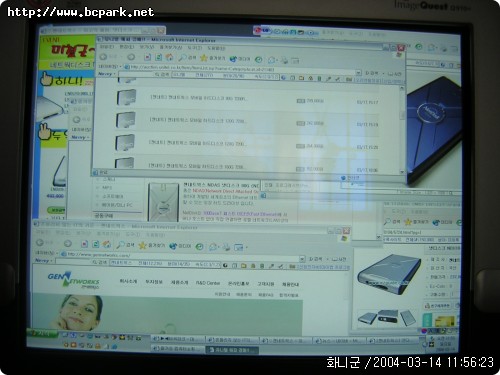Click large silver drive image in lower-right window

(389, 274)
